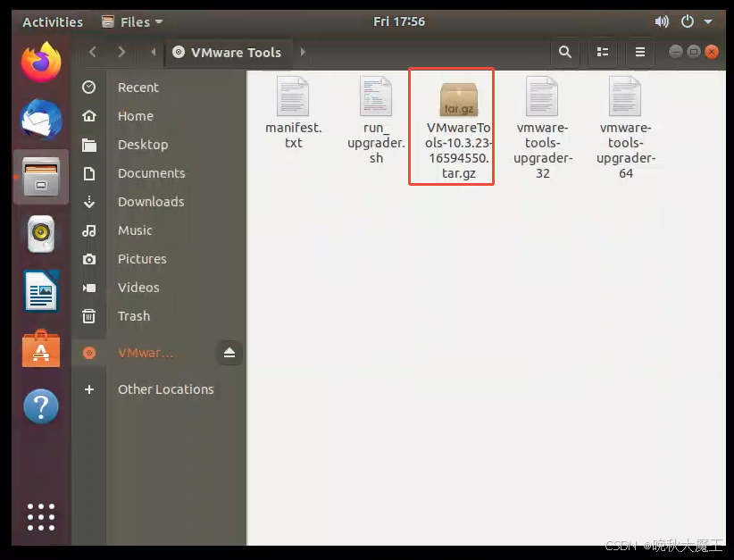Image resolution: width=734 pixels, height=560 pixels.
Task: Click the VMware Tools path bar button
Action: (x=229, y=52)
